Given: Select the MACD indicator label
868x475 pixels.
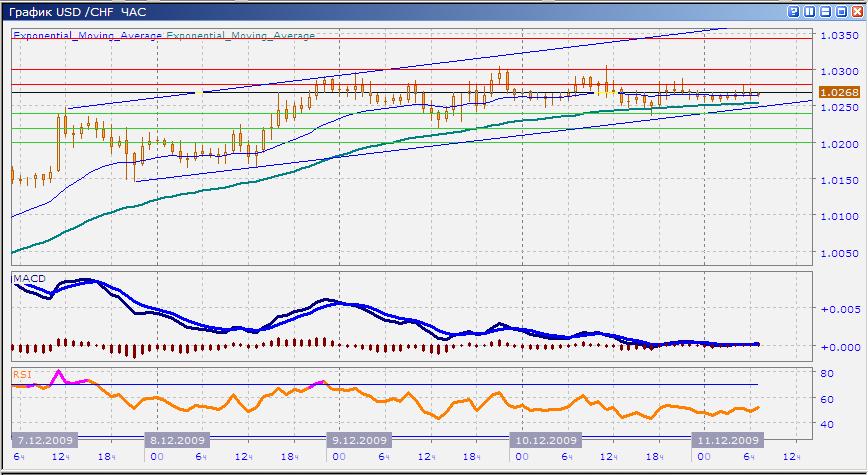Looking at the screenshot, I should pyautogui.click(x=26, y=277).
